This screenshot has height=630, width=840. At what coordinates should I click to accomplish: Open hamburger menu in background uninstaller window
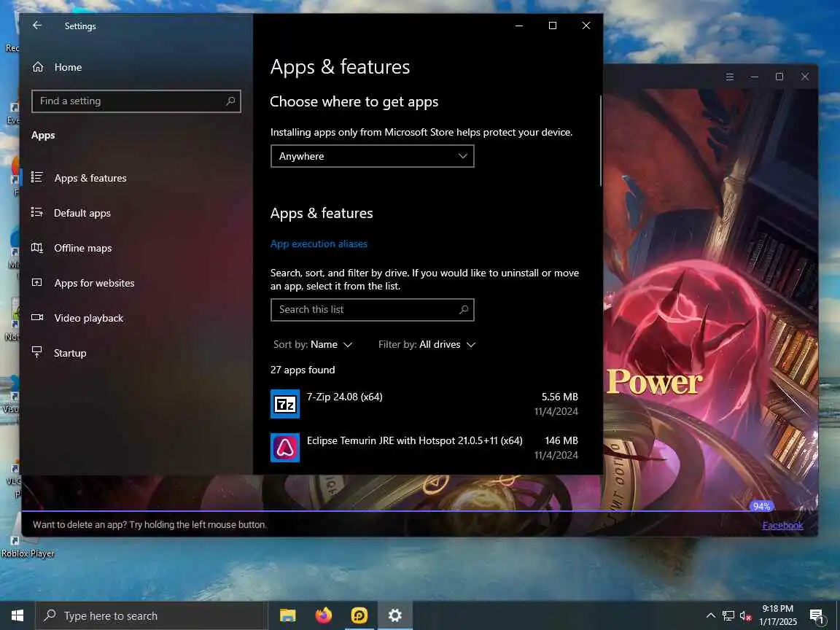[730, 77]
